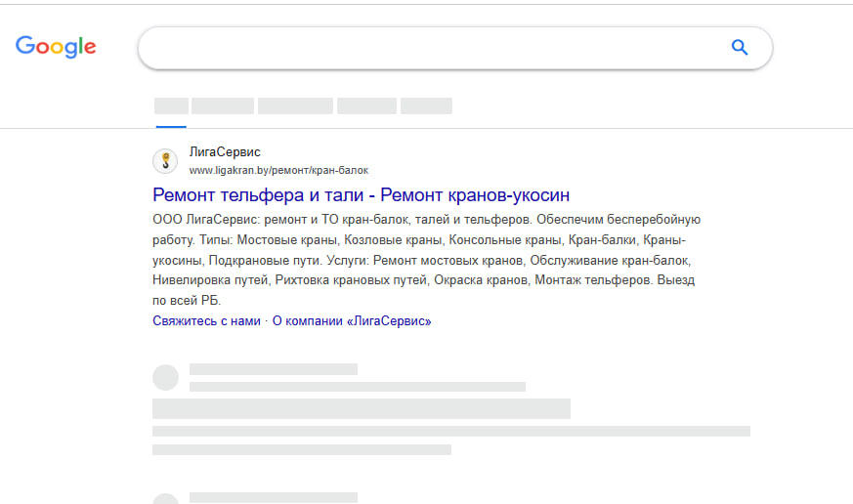The width and height of the screenshot is (853, 504).
Task: Click the snippet text starting 'ООО ЛигаСервис: ремонт'
Action: point(426,260)
